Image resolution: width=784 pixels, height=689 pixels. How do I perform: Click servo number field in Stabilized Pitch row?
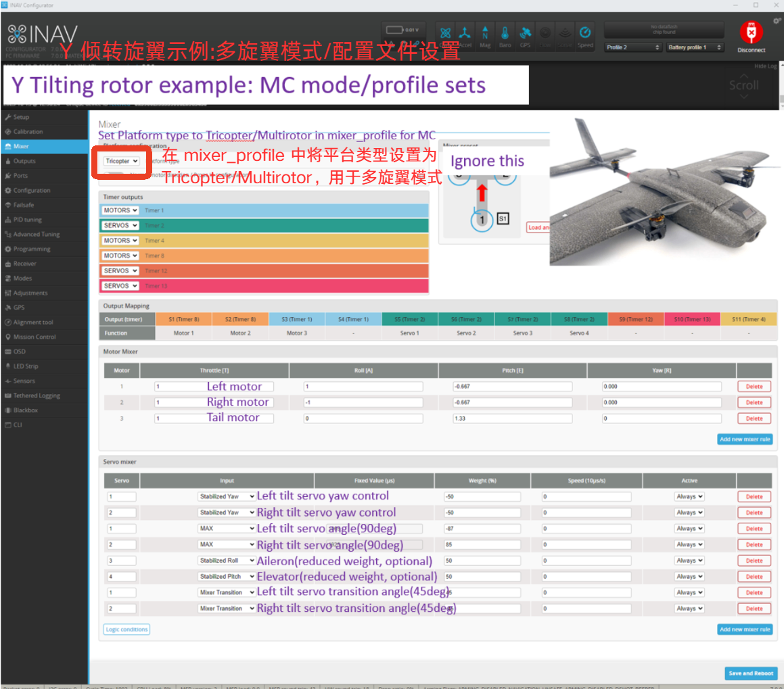122,577
